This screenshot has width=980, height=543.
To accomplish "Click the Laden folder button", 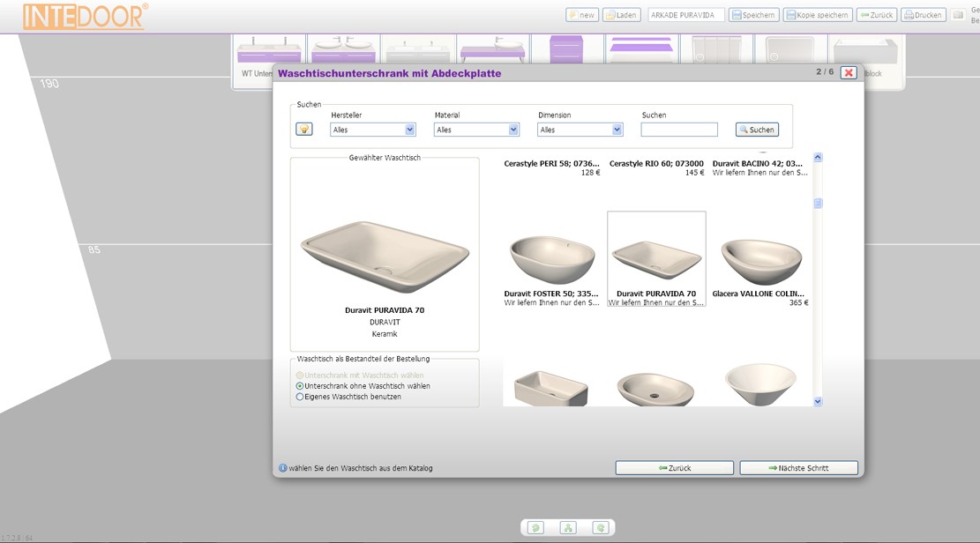I will point(621,15).
